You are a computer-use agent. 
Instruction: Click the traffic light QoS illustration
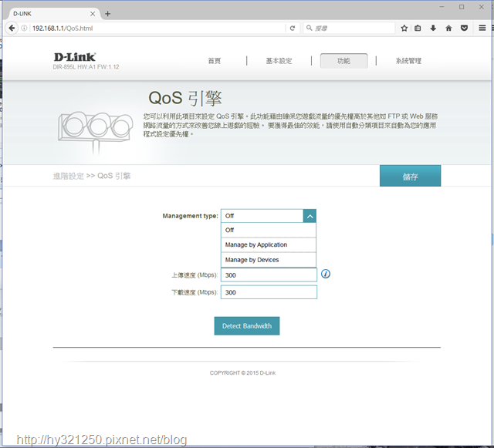tap(95, 132)
